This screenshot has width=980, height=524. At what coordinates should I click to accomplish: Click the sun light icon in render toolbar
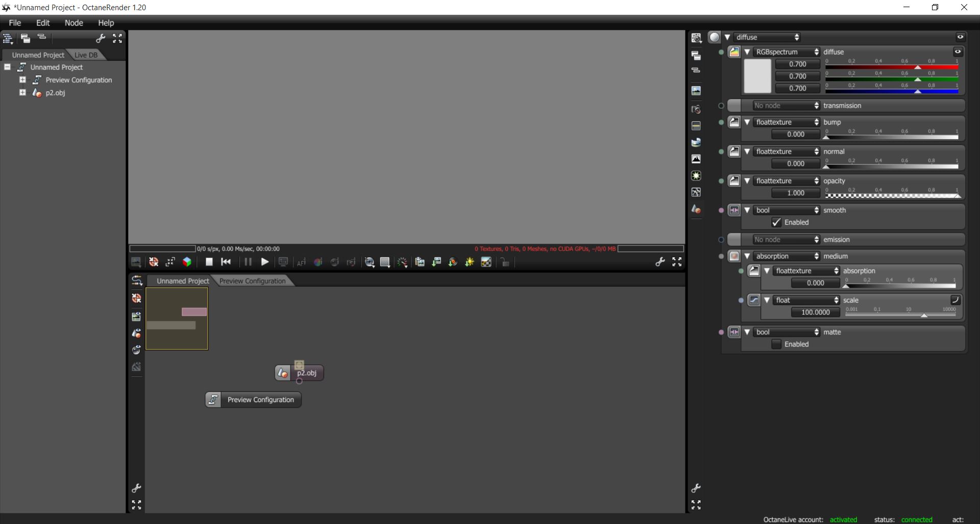pos(469,262)
